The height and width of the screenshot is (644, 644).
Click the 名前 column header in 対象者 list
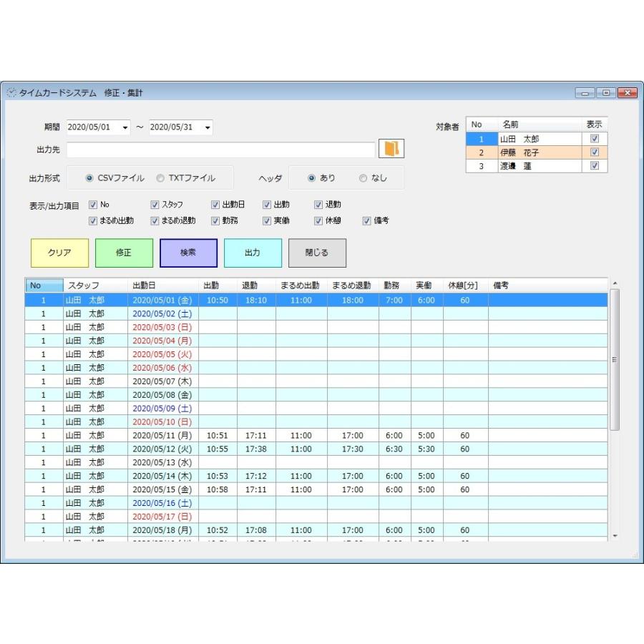click(x=540, y=125)
